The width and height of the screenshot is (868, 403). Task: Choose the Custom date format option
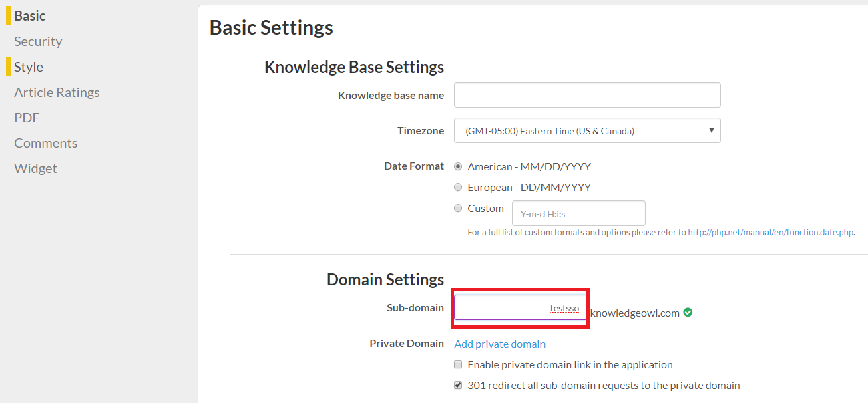click(x=458, y=208)
